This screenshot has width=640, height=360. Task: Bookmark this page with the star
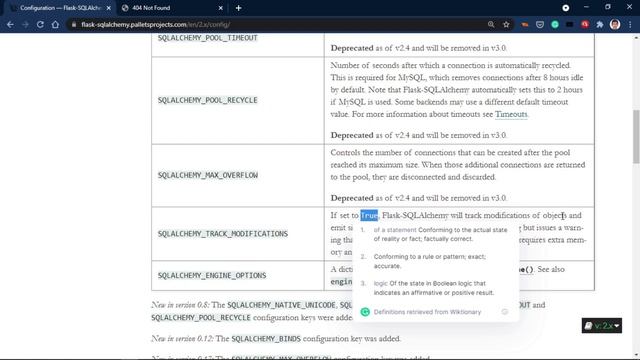[506, 24]
